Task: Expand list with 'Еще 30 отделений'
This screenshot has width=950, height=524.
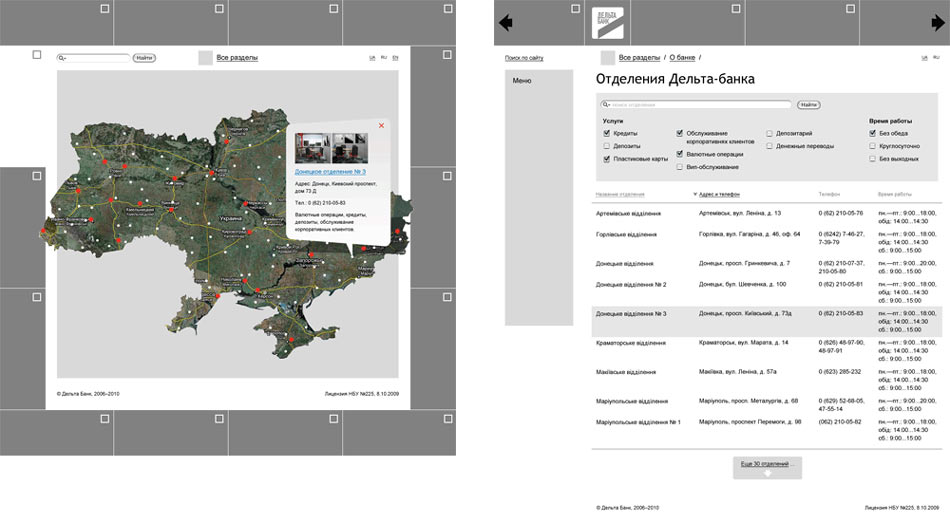Action: coord(765,465)
